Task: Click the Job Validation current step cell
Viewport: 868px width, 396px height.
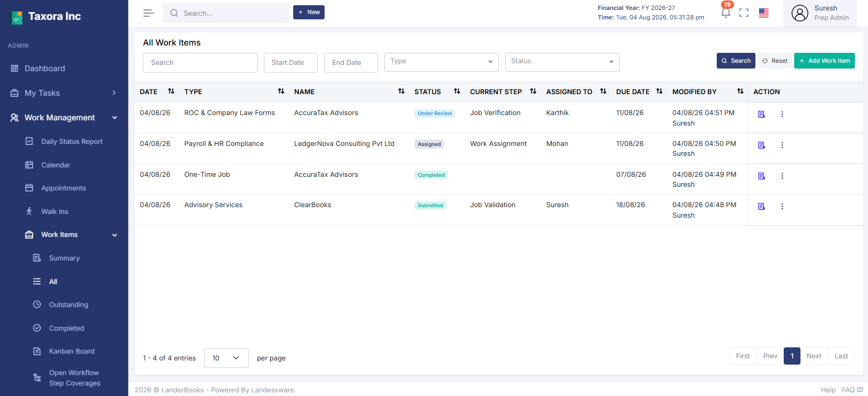Action: (493, 205)
